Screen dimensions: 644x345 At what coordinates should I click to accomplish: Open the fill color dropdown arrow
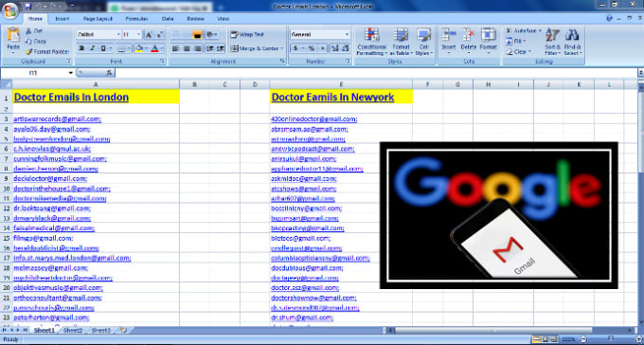146,48
